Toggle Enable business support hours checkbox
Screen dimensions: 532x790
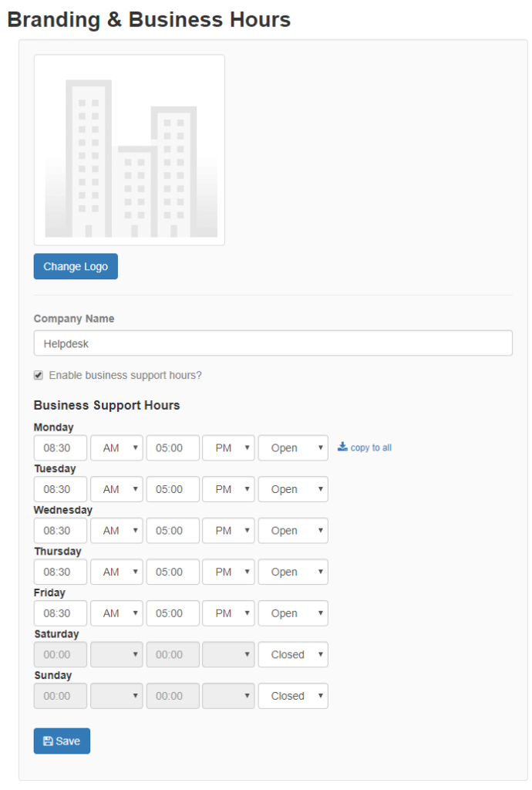click(39, 376)
